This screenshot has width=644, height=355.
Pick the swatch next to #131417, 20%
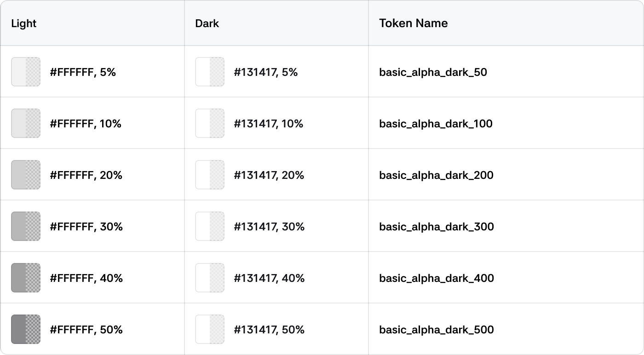(x=210, y=175)
